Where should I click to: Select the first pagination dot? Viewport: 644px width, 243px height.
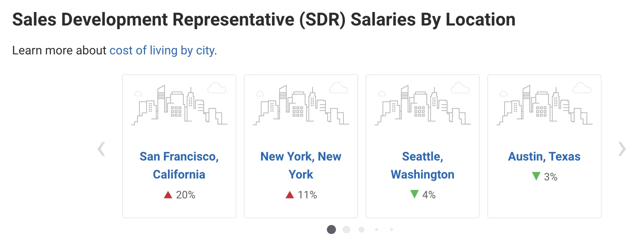pyautogui.click(x=331, y=229)
